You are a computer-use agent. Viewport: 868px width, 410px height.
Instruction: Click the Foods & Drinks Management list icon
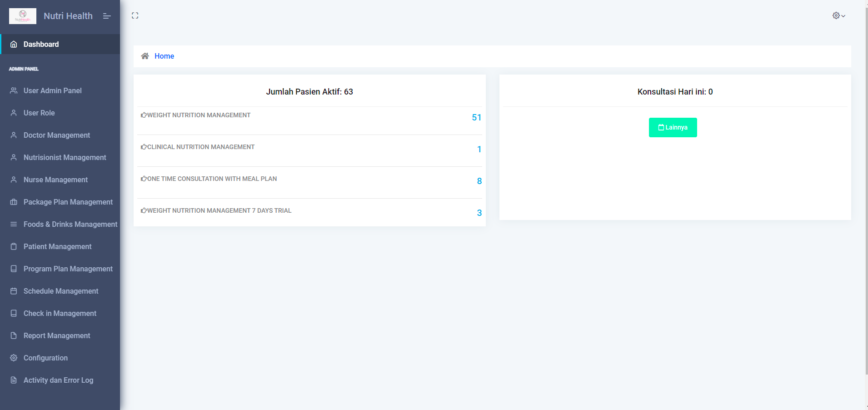point(14,224)
